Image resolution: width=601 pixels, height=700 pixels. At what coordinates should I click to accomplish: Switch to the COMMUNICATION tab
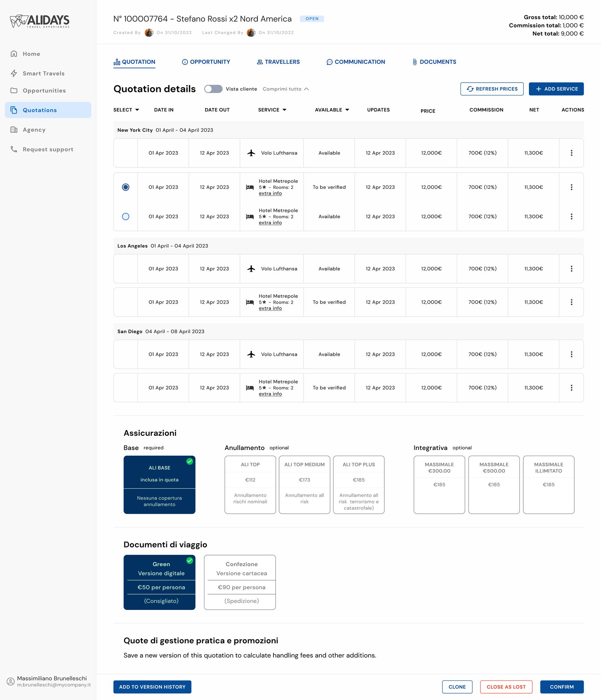point(356,62)
